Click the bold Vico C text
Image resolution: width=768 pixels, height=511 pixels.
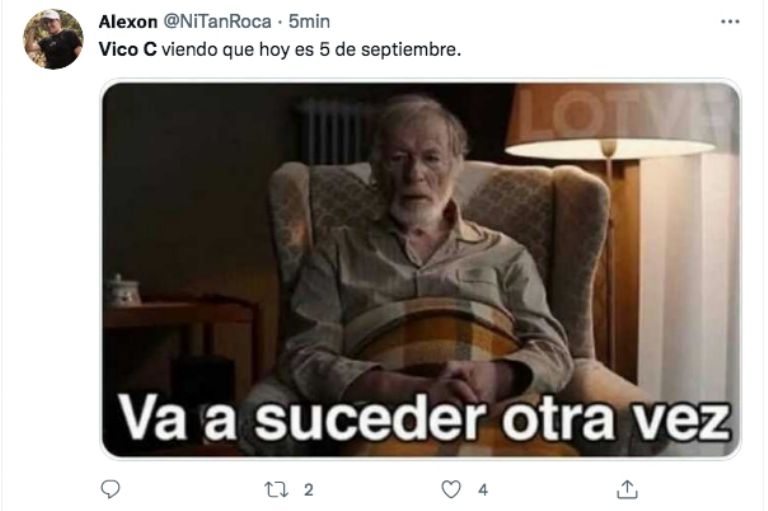[127, 49]
